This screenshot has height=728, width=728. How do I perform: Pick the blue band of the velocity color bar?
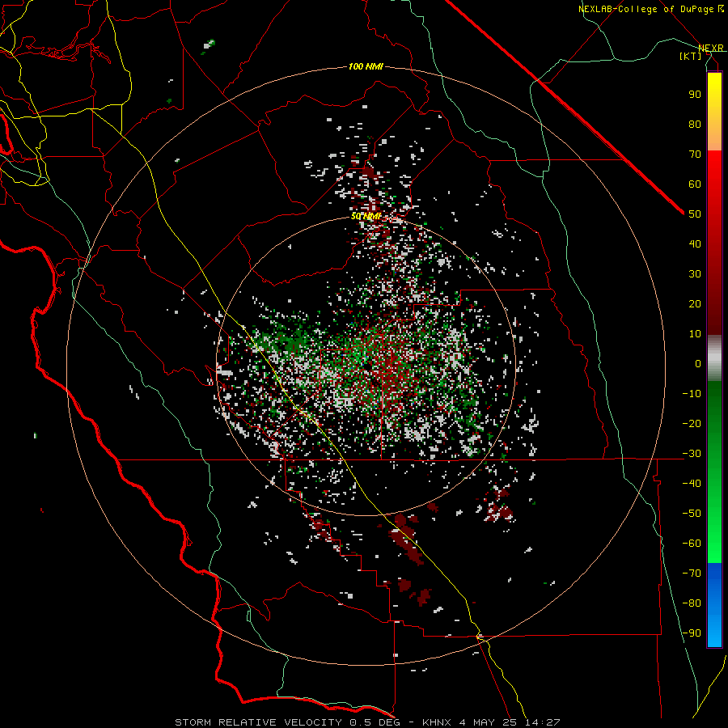click(714, 605)
